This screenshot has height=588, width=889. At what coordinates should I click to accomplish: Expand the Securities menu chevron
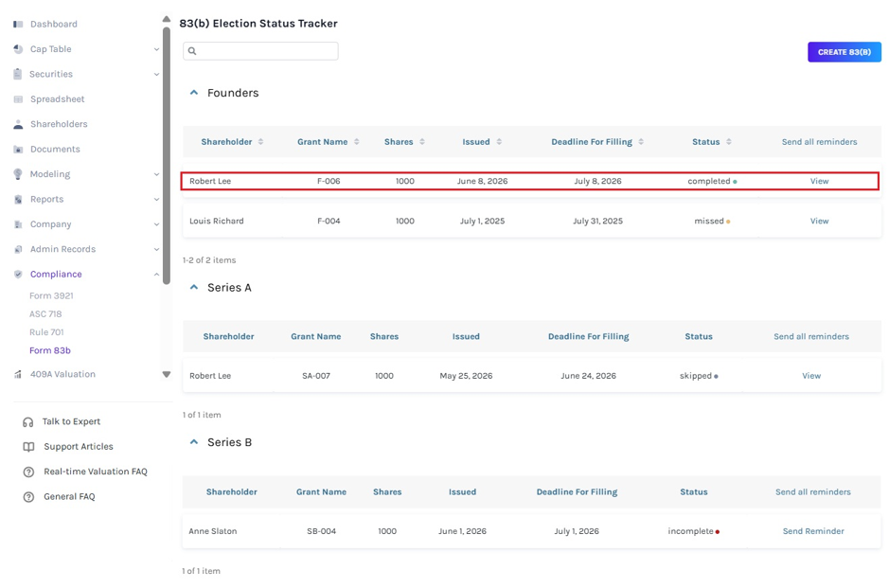pos(156,74)
